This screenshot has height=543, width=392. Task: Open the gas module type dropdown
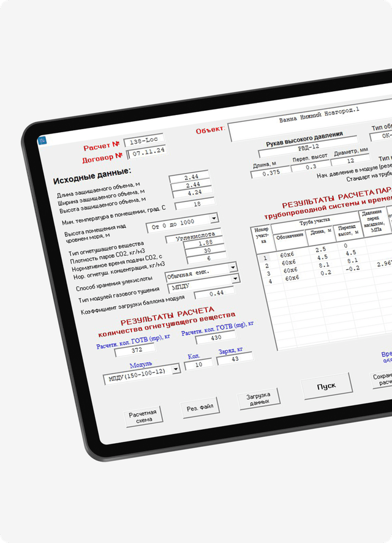point(236,278)
